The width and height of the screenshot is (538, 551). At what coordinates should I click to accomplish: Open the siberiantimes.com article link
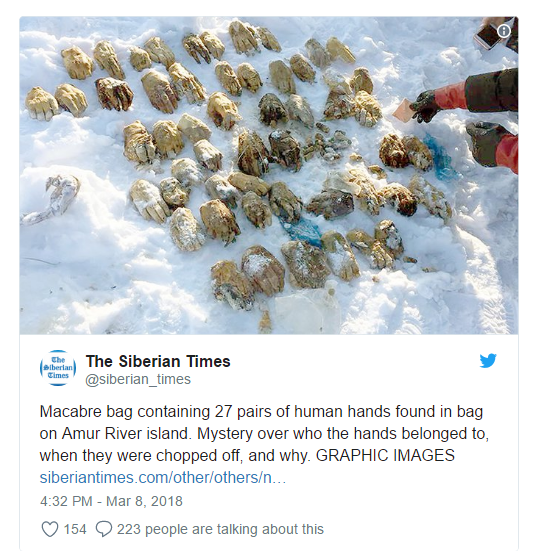click(163, 478)
